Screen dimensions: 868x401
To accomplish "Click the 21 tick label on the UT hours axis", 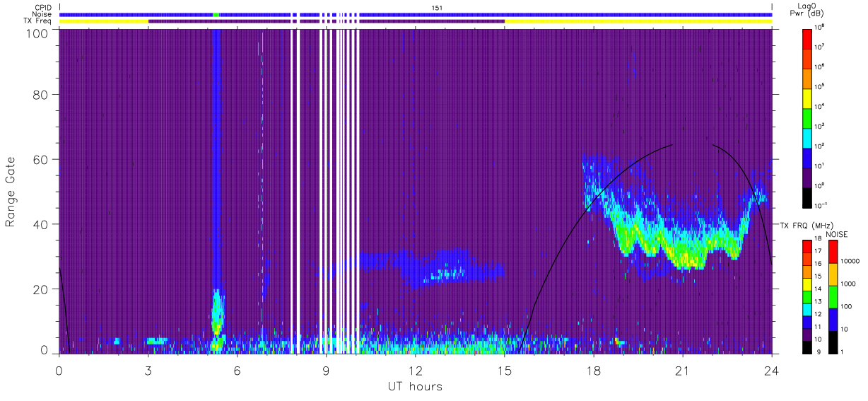I will (682, 369).
